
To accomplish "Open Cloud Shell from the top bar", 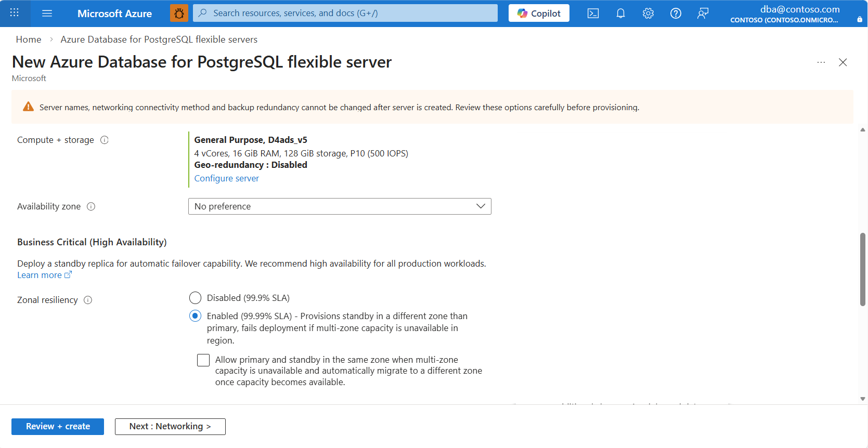I will point(593,14).
